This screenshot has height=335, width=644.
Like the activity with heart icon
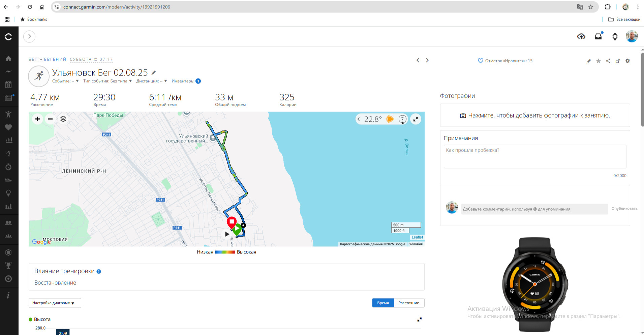pyautogui.click(x=481, y=61)
